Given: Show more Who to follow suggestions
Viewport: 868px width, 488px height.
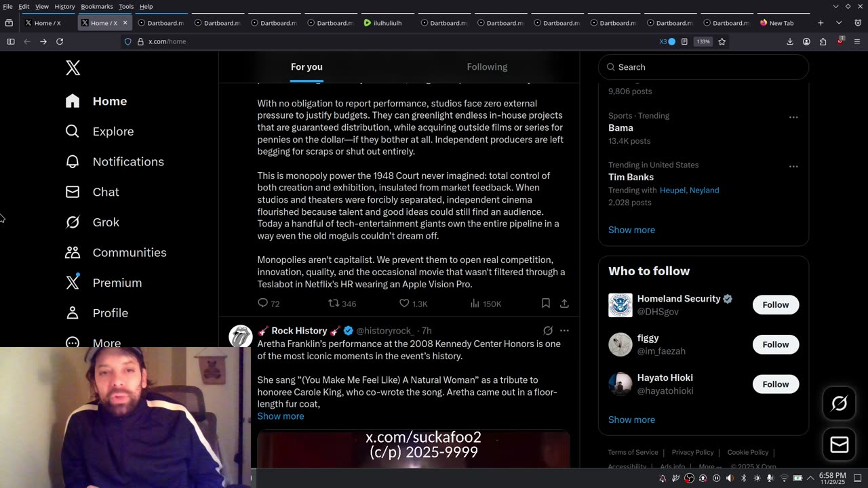Looking at the screenshot, I should tap(631, 420).
